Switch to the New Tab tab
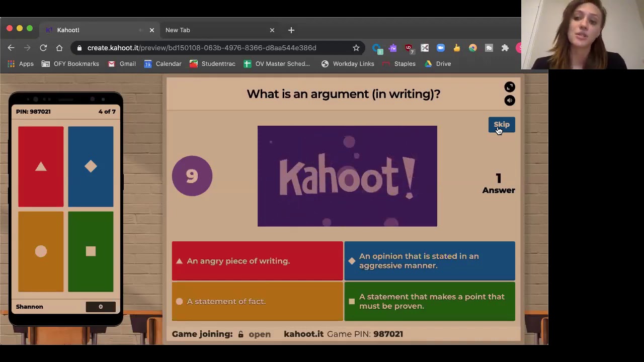Image resolution: width=644 pixels, height=362 pixels. (216, 30)
